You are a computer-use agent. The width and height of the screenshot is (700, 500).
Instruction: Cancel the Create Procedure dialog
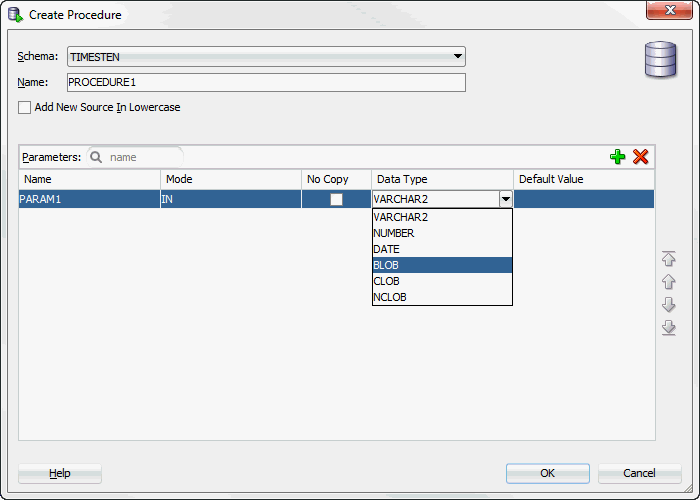(x=639, y=473)
